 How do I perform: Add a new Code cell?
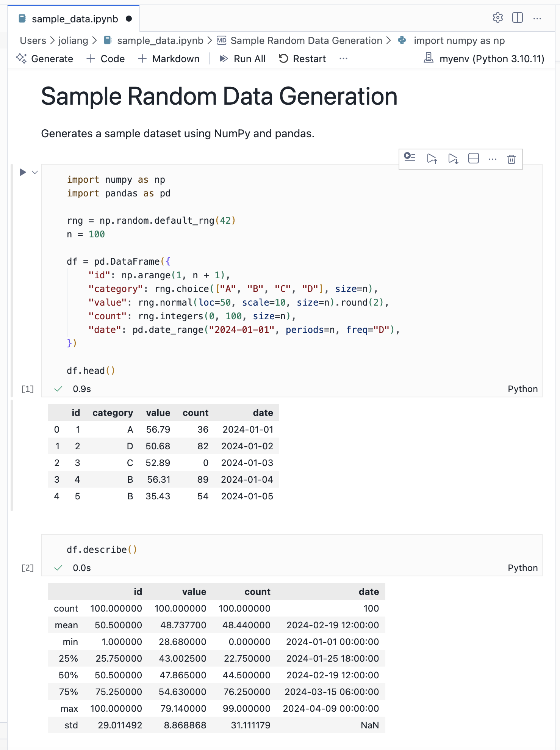pyautogui.click(x=105, y=59)
